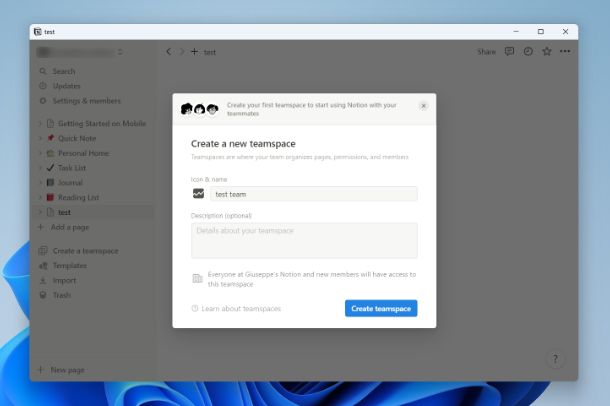The height and width of the screenshot is (406, 610).
Task: Expand the Journal page chevron
Action: coord(40,182)
